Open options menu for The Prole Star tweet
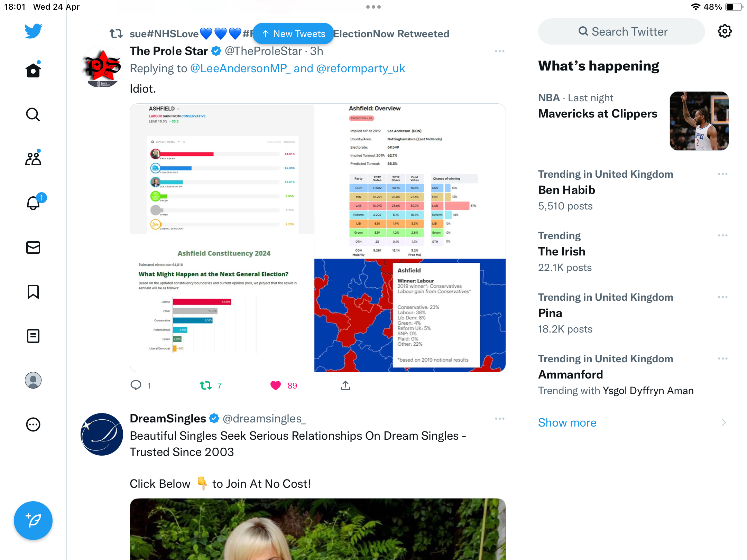This screenshot has width=747, height=560. point(499,51)
